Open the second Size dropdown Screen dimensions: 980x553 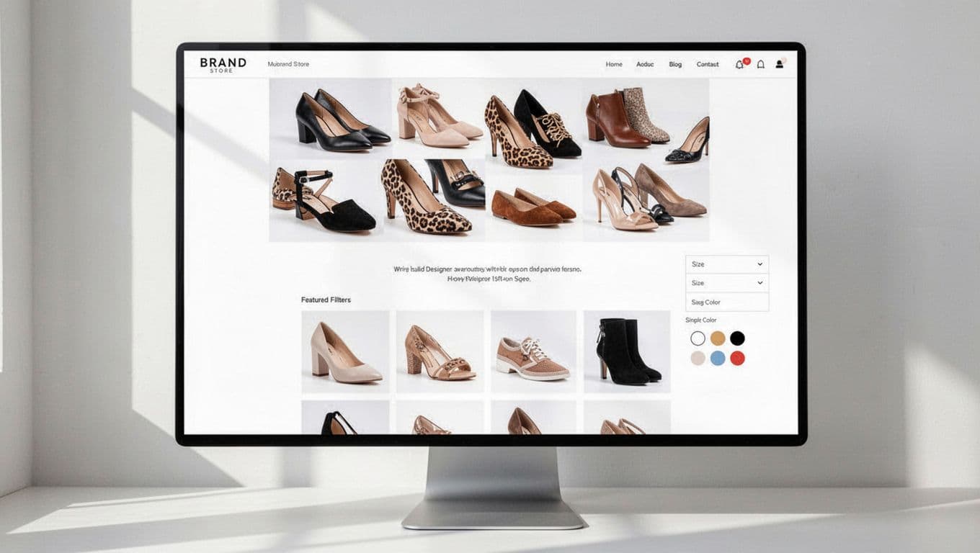(x=726, y=283)
